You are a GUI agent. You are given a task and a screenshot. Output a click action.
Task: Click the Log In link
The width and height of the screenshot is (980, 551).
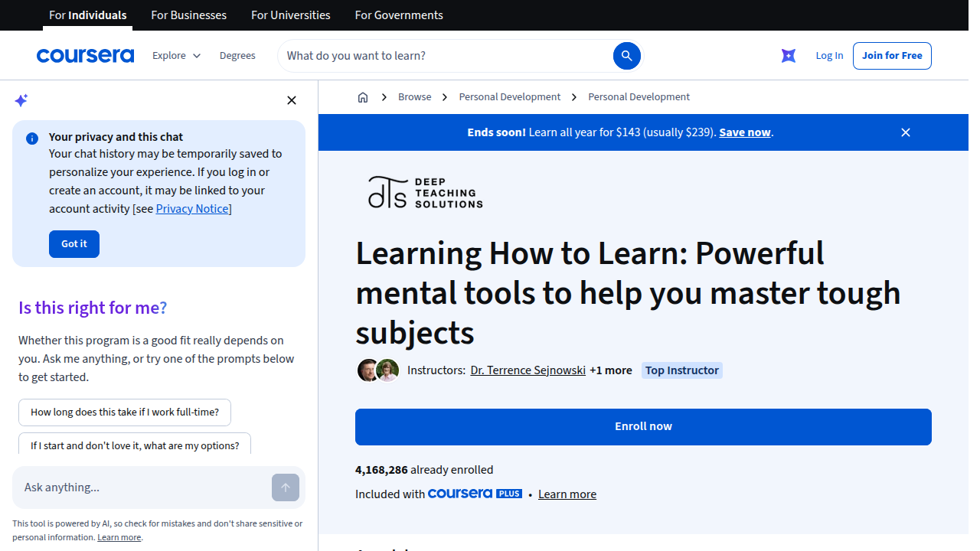[829, 56]
